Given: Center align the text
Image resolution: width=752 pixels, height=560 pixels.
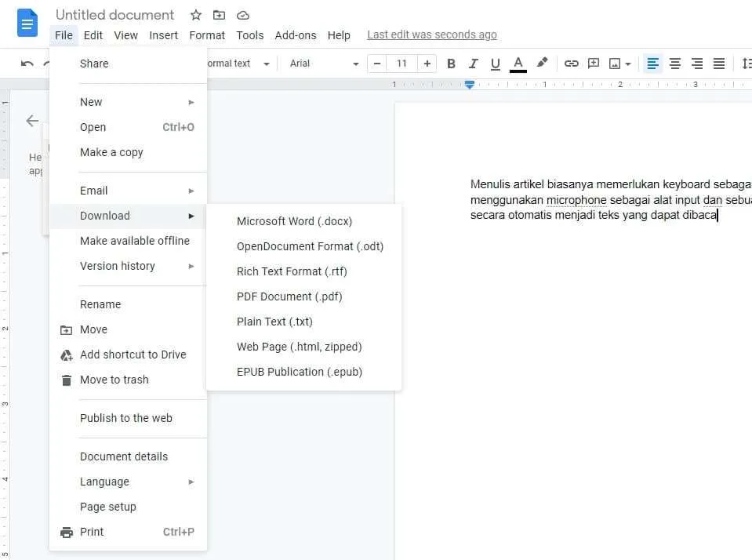Looking at the screenshot, I should click(x=675, y=64).
